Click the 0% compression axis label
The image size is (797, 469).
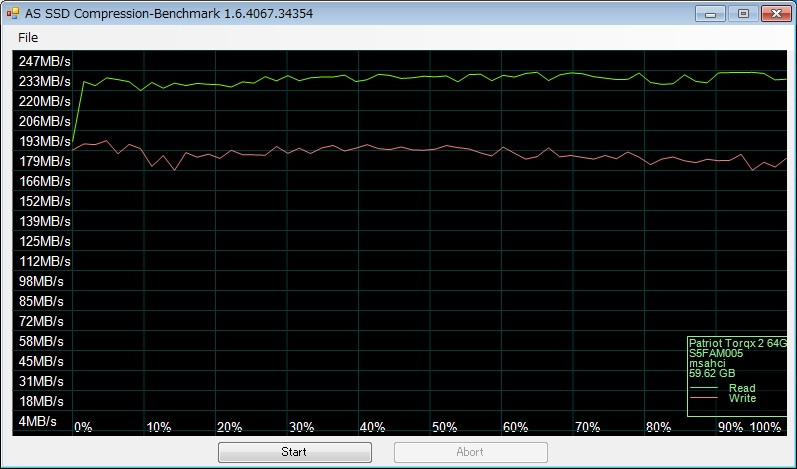(83, 427)
